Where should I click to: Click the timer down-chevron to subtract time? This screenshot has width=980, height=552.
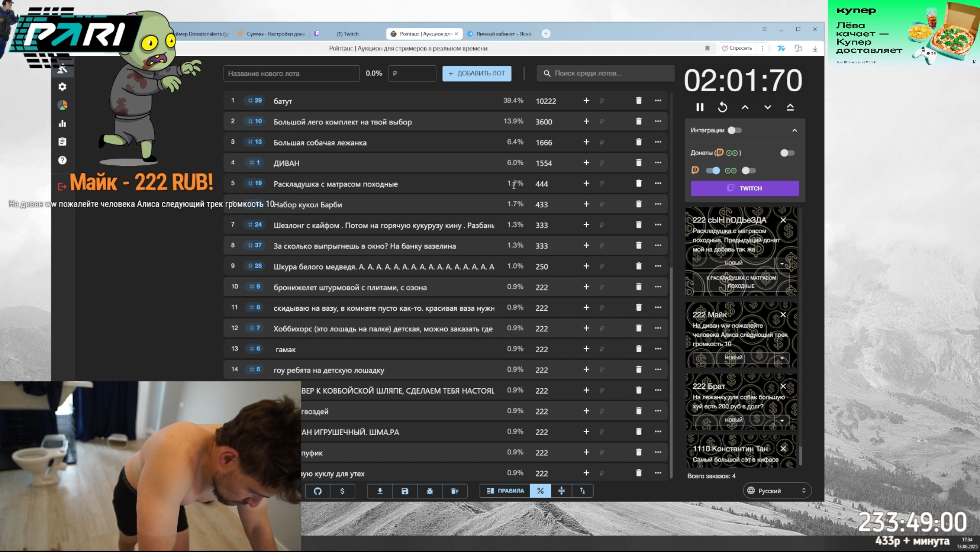coord(768,107)
